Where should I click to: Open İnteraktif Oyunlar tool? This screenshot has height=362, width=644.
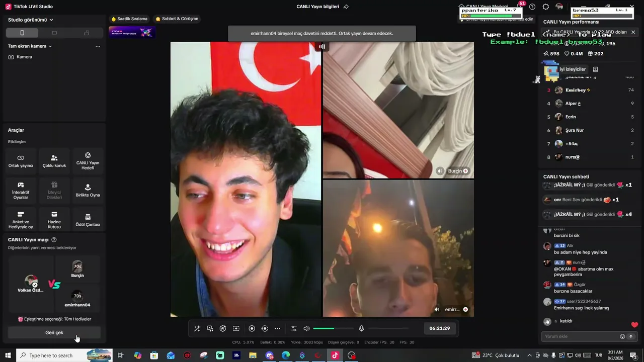click(21, 191)
